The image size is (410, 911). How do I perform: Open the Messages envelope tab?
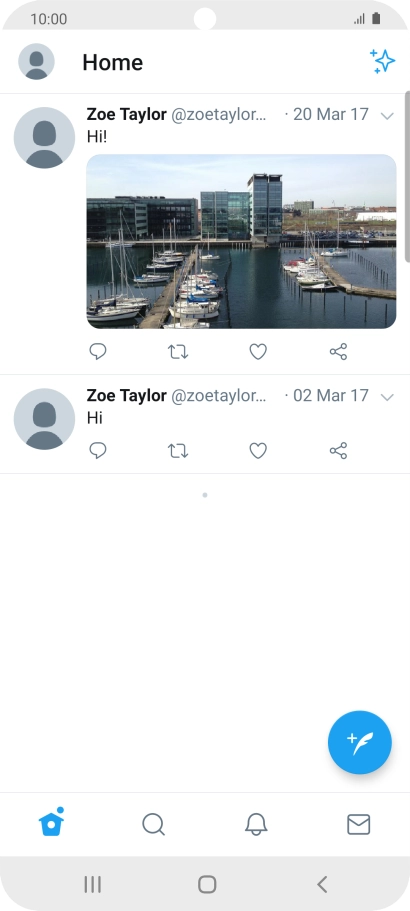tap(358, 824)
